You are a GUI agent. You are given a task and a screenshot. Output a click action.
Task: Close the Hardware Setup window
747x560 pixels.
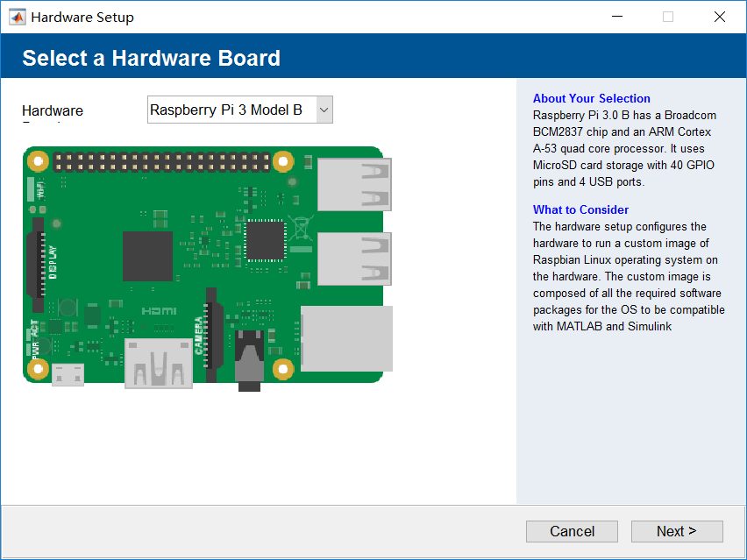[720, 17]
